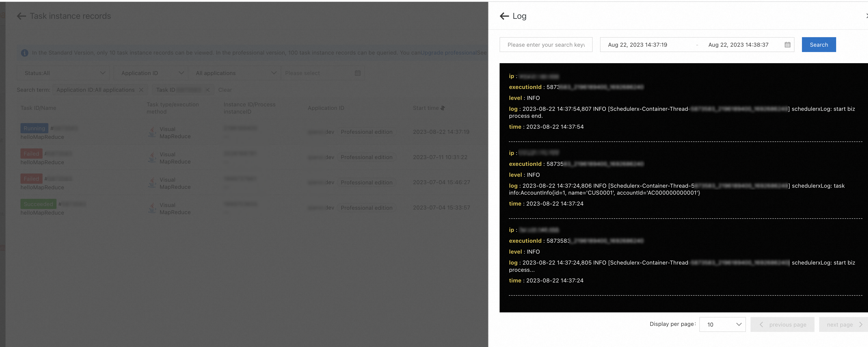This screenshot has width=868, height=347.
Task: Edit the log start time Aug 22, 2023 14:37:19
Action: click(638, 45)
